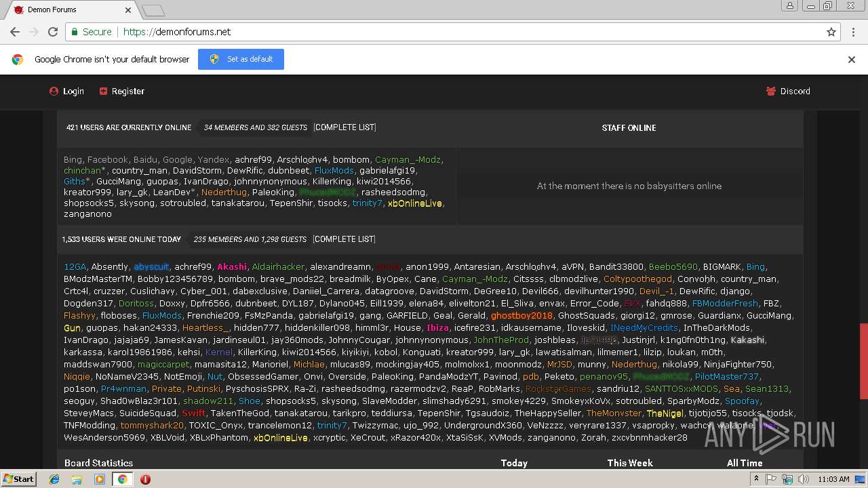The image size is (868, 488).
Task: Open profile of user xbOnlineLive in online list
Action: (415, 203)
